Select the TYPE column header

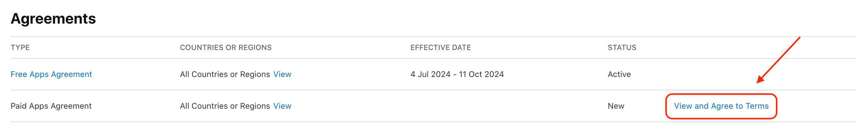20,48
